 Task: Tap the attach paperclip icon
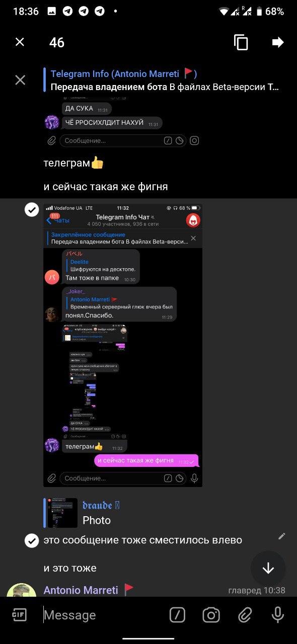click(245, 615)
